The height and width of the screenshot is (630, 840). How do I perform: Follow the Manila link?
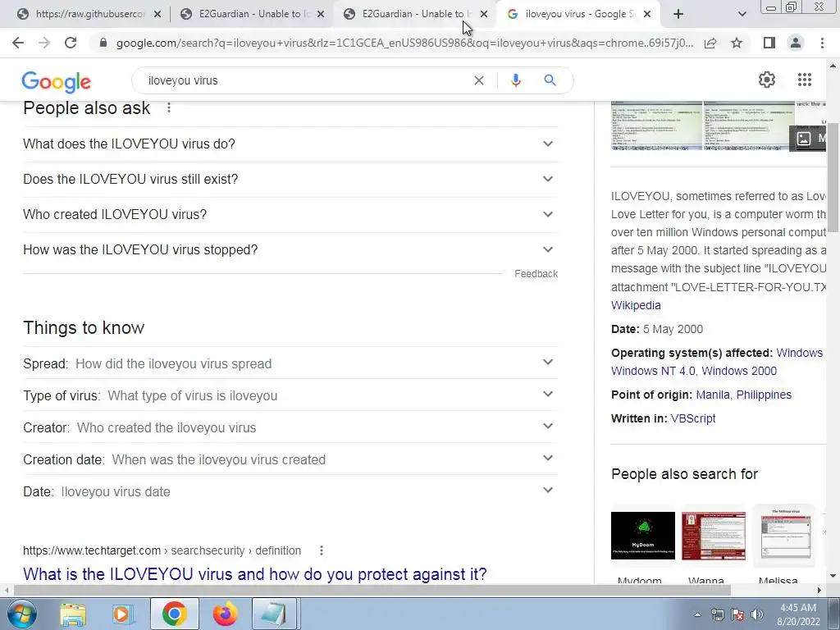click(x=713, y=395)
